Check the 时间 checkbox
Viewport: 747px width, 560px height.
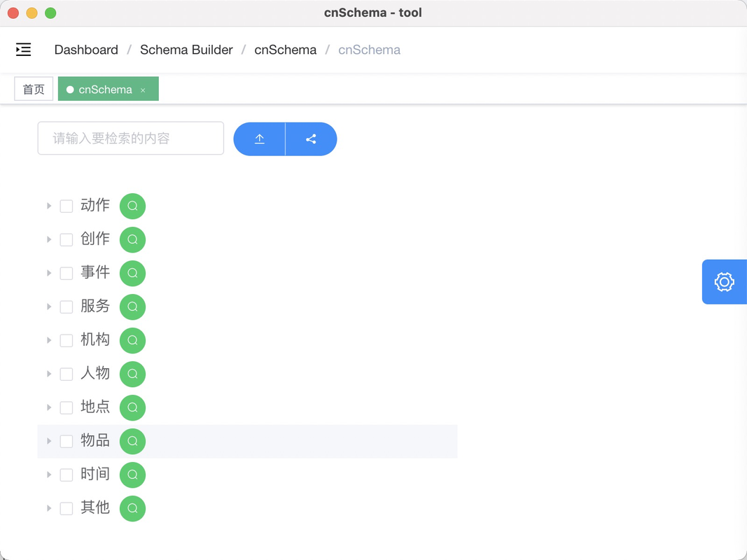click(67, 475)
